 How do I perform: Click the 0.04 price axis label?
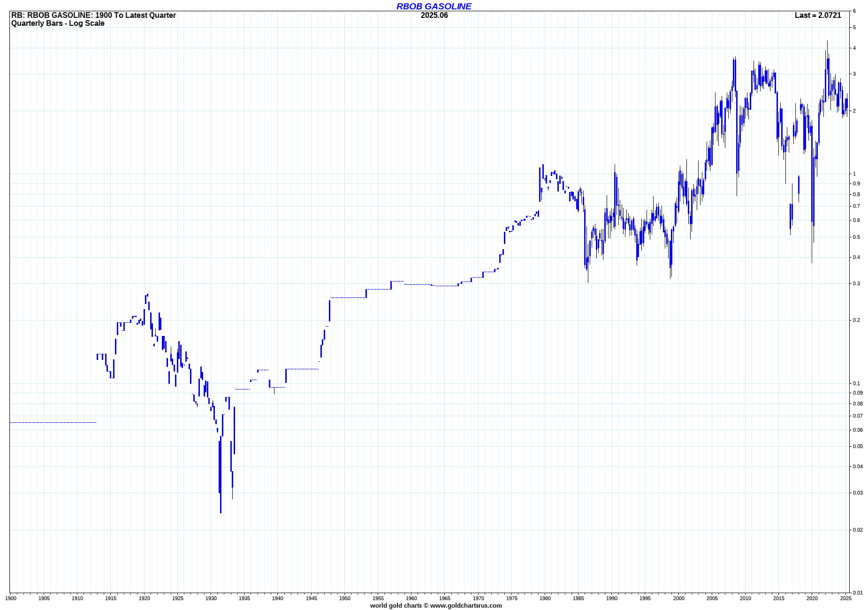click(x=858, y=466)
